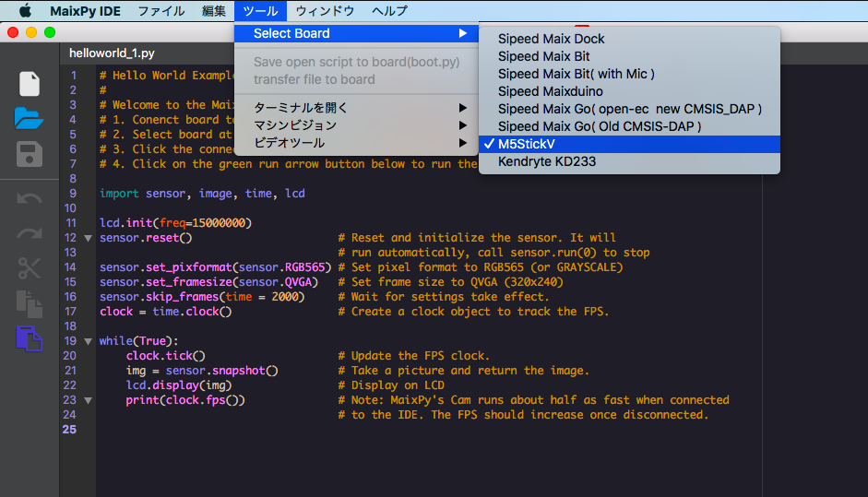Click lcd.init(freq=15000000) code line

click(x=175, y=223)
